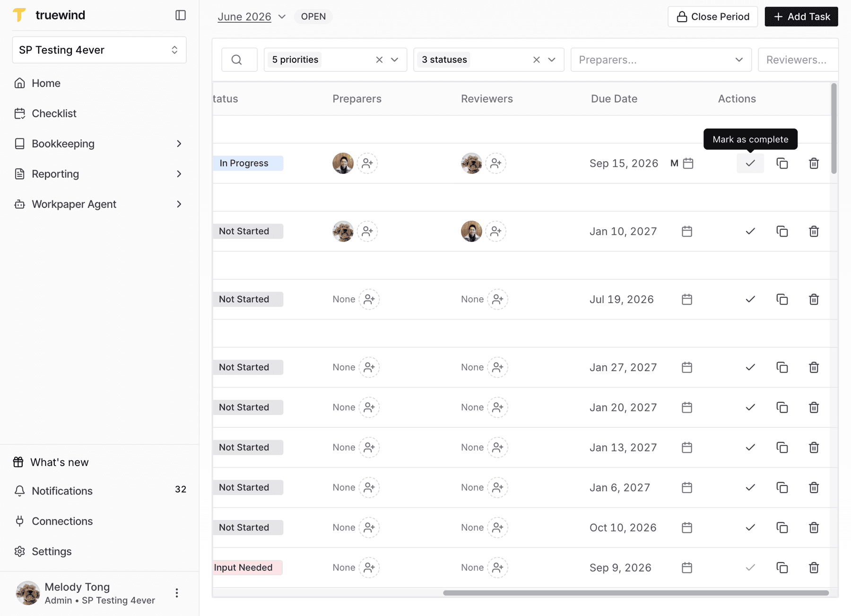Click the Input Needed status badge
The image size is (851, 616).
coord(248,567)
